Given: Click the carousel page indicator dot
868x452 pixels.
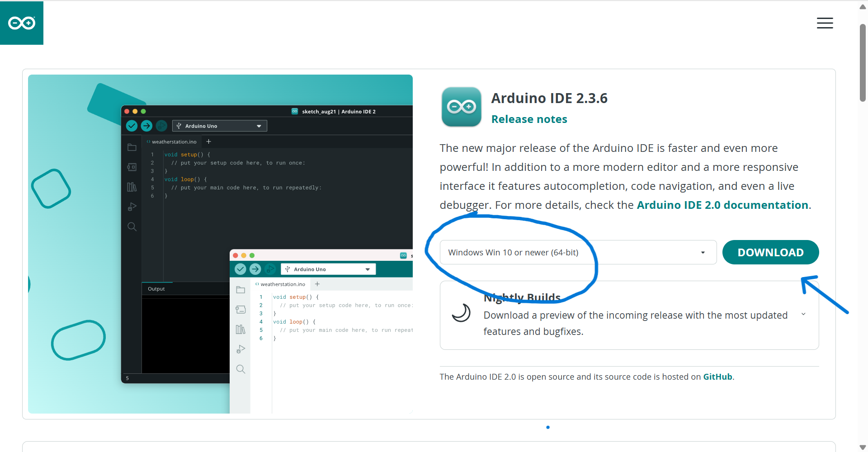Looking at the screenshot, I should tap(548, 427).
